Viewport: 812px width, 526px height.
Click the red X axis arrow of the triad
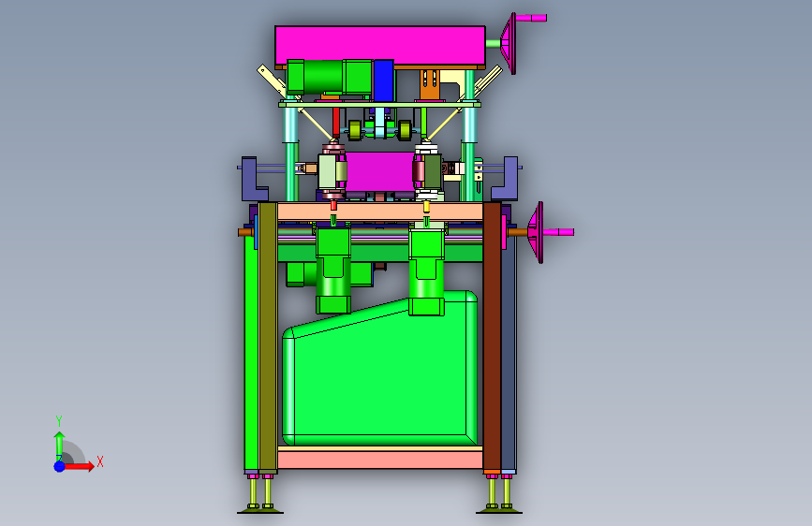(78, 466)
